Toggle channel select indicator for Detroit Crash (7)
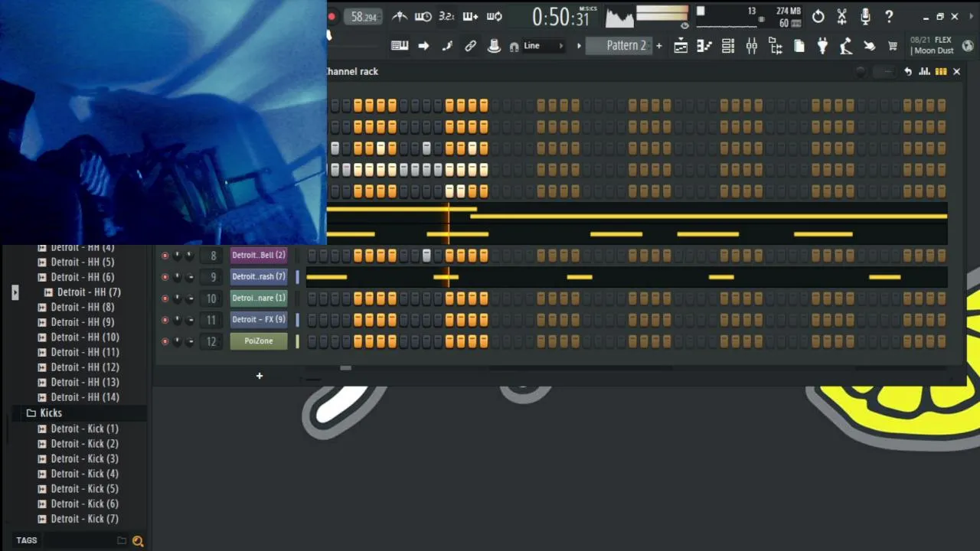This screenshot has height=551, width=980. pyautogui.click(x=297, y=277)
